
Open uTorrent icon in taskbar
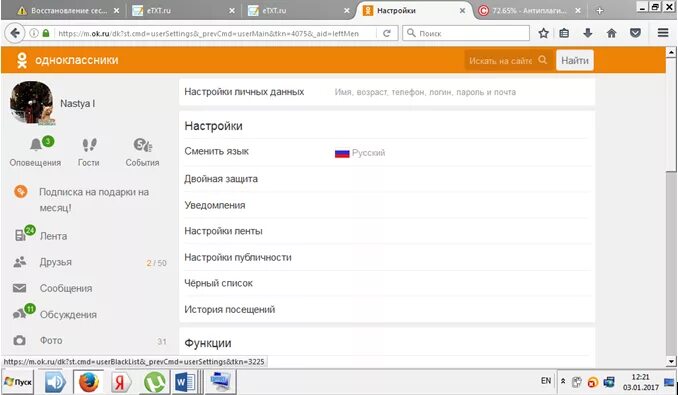point(155,382)
